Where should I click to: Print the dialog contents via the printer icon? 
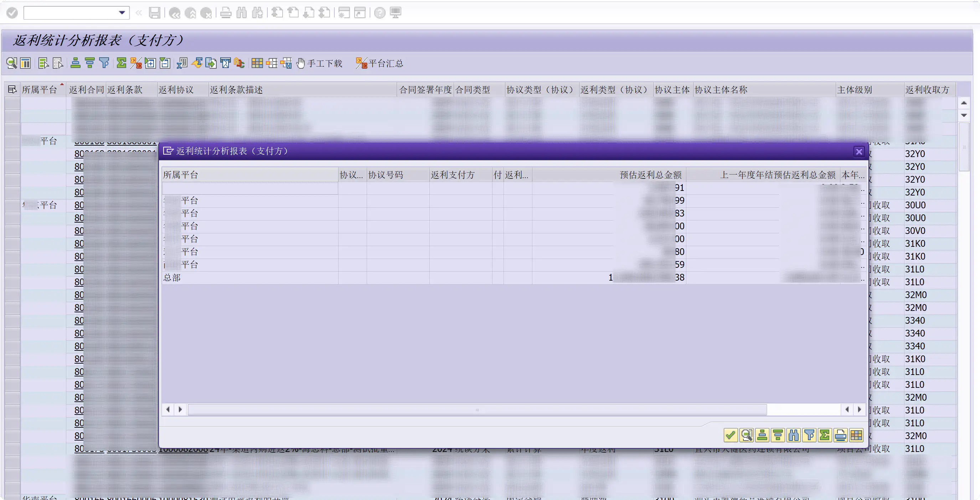(840, 435)
